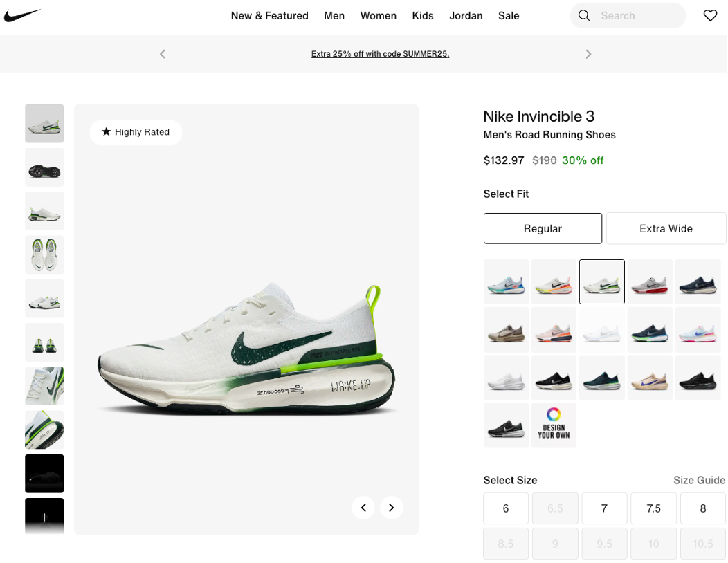728x563 pixels.
Task: Select the white with blue and pink colorway
Action: coord(698,329)
